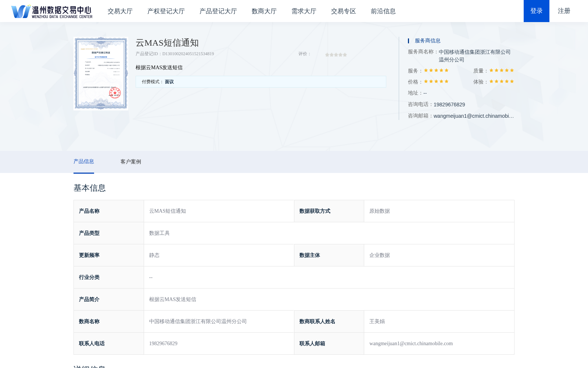Click the 原始数据 table cell
588x368 pixels.
tap(439, 211)
